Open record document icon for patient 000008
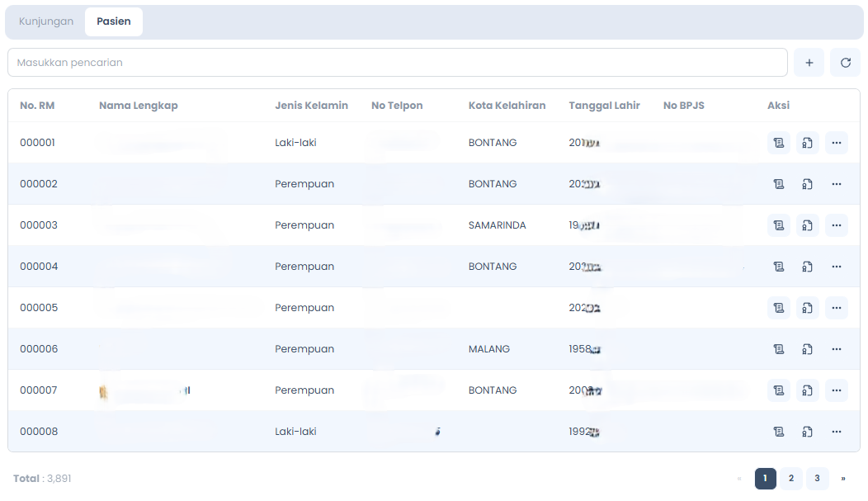Image resolution: width=868 pixels, height=501 pixels. pyautogui.click(x=778, y=431)
